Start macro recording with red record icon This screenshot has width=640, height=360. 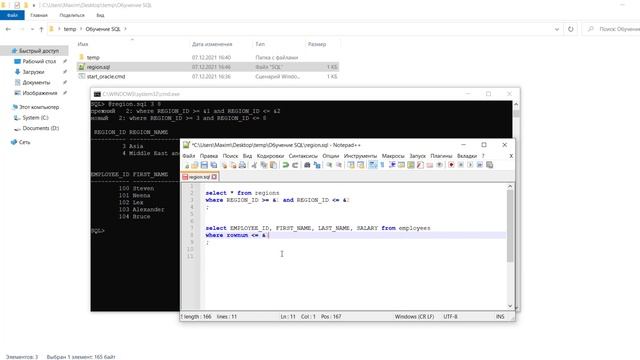(x=451, y=165)
